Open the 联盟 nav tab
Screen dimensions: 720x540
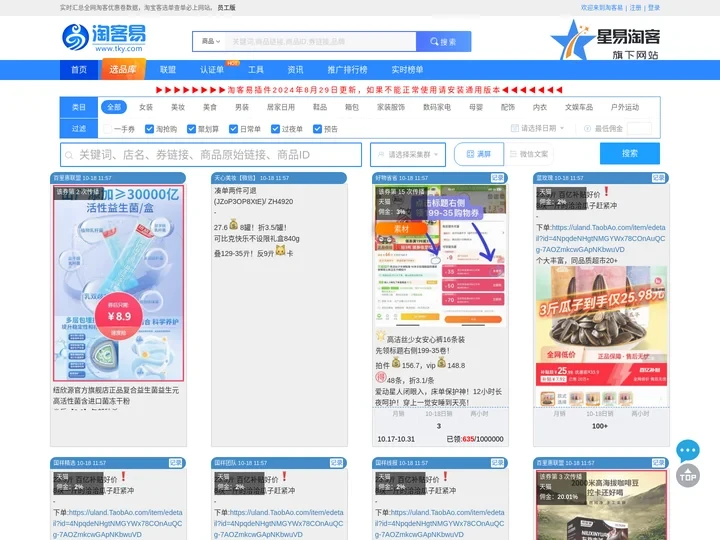[x=168, y=70]
